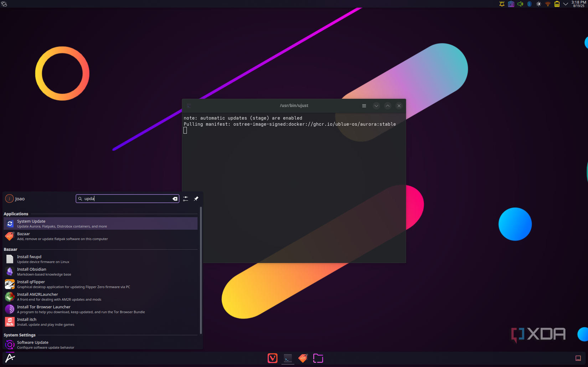This screenshot has width=588, height=367.
Task: Open the terminal hamburger menu
Action: pos(364,106)
